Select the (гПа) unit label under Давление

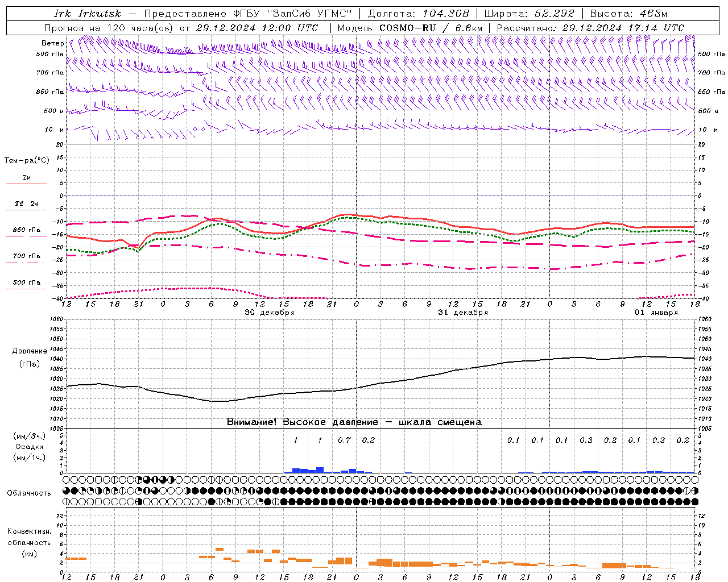(x=30, y=364)
